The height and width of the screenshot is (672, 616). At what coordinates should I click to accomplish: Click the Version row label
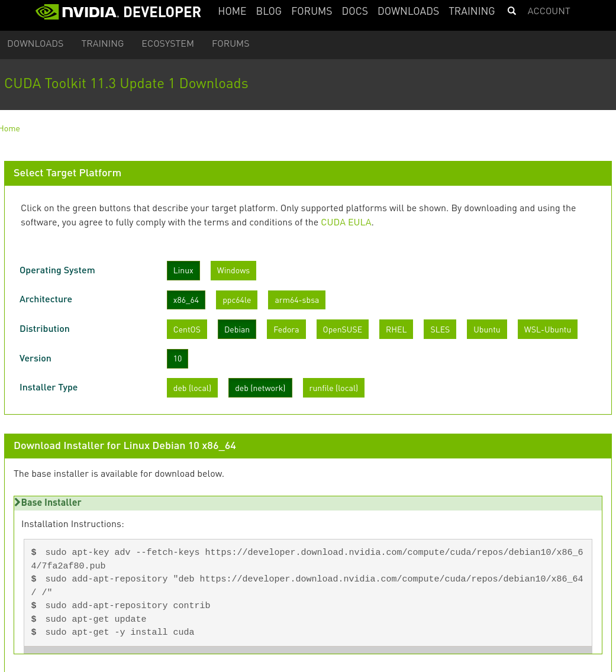point(35,358)
